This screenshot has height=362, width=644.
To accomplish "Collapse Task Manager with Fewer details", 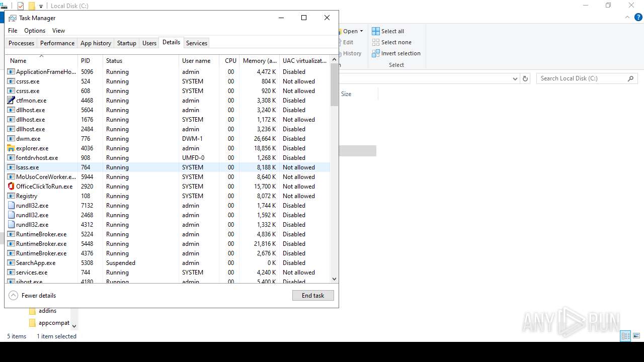I will pos(33,296).
